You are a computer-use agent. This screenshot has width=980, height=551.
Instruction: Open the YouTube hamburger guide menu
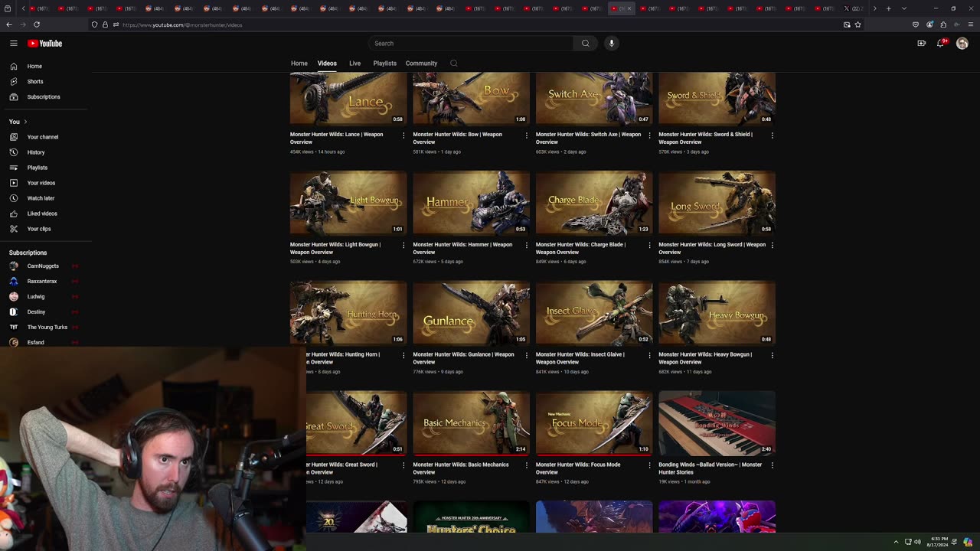coord(13,44)
